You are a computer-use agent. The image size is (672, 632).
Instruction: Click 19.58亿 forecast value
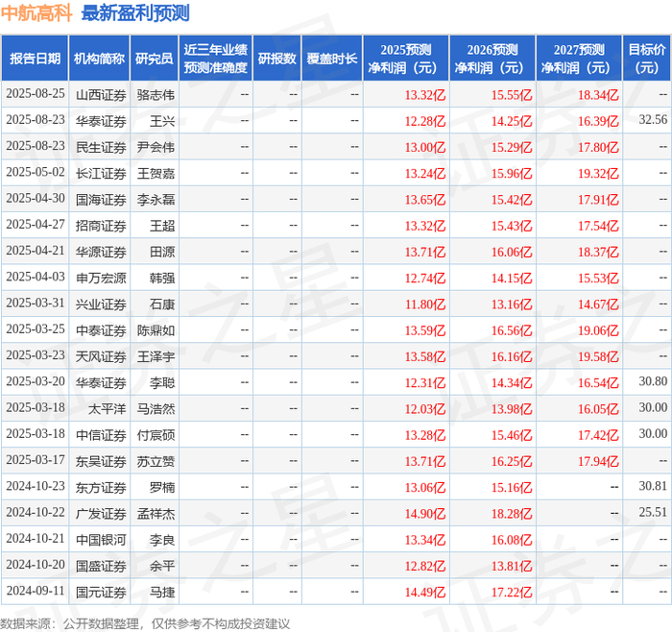click(598, 356)
